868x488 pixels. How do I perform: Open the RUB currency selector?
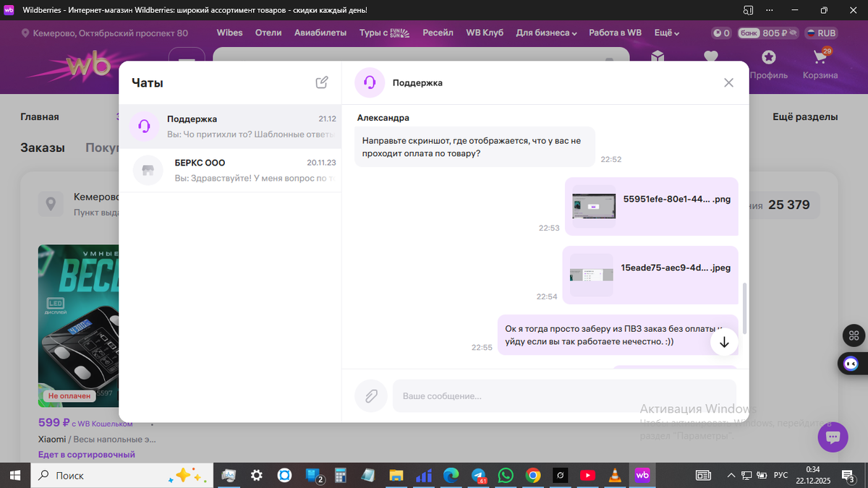[x=820, y=33]
